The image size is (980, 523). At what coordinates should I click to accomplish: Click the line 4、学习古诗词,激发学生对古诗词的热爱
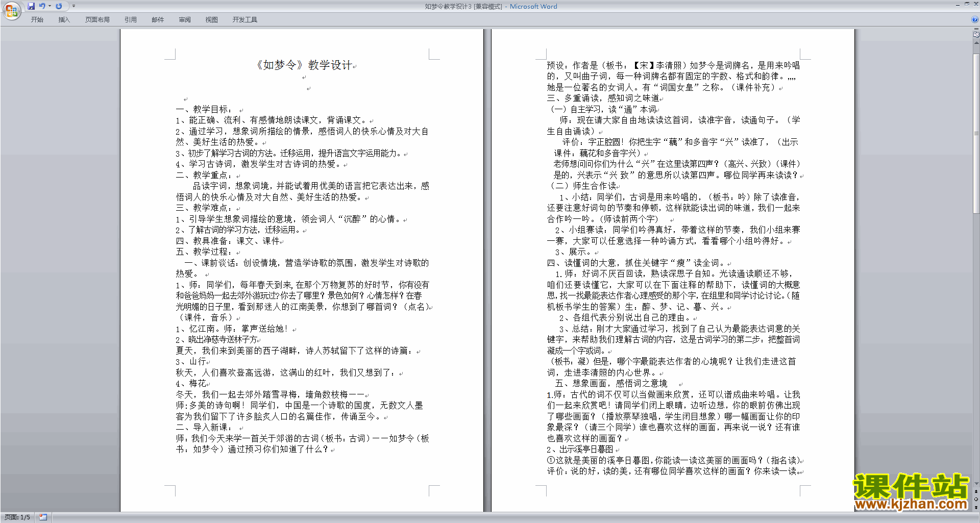pos(259,164)
